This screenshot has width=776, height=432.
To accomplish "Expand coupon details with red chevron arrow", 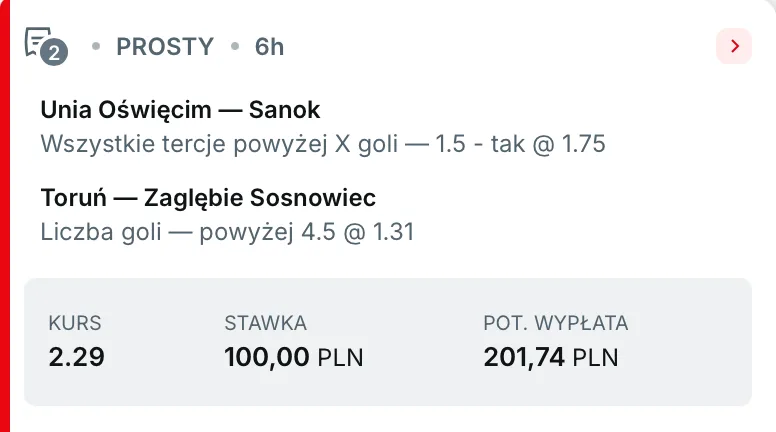I will (x=734, y=46).
